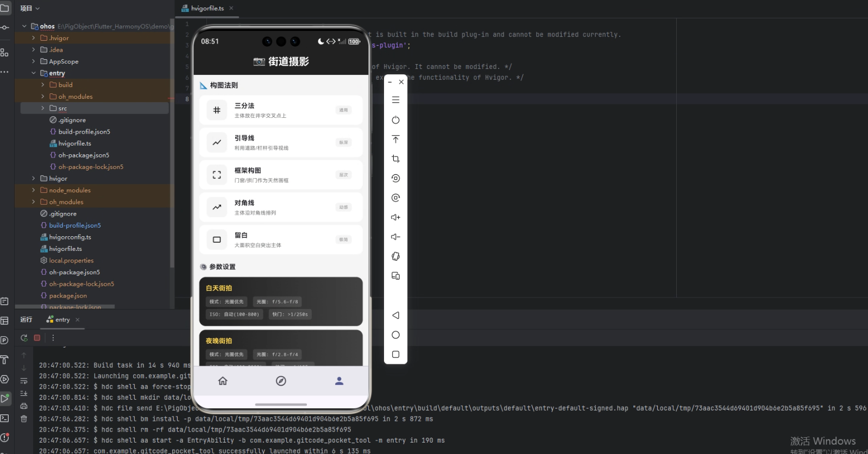Open the 项目 view dropdown
The width and height of the screenshot is (868, 454).
(30, 8)
